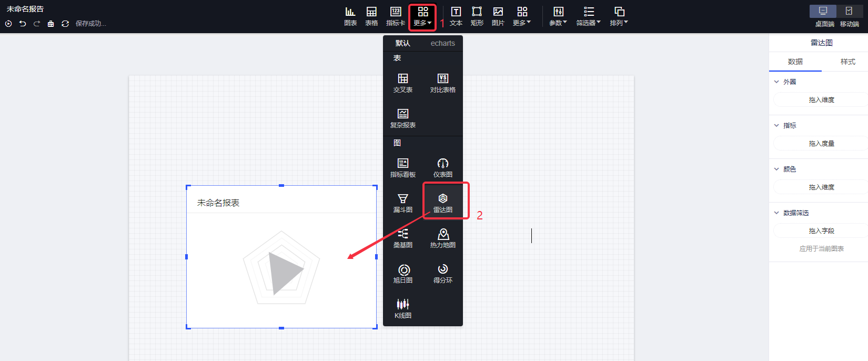
Task: Insert a 漏斗图 funnel chart
Action: pyautogui.click(x=403, y=202)
